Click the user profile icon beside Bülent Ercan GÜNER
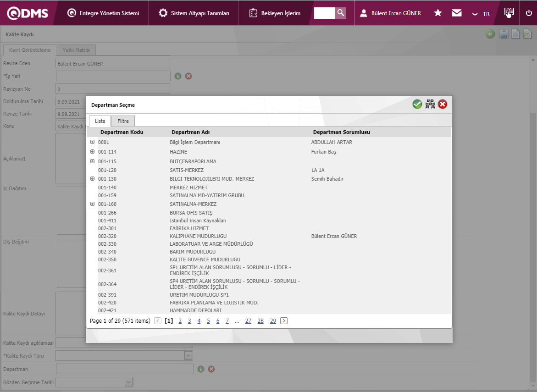 point(364,13)
